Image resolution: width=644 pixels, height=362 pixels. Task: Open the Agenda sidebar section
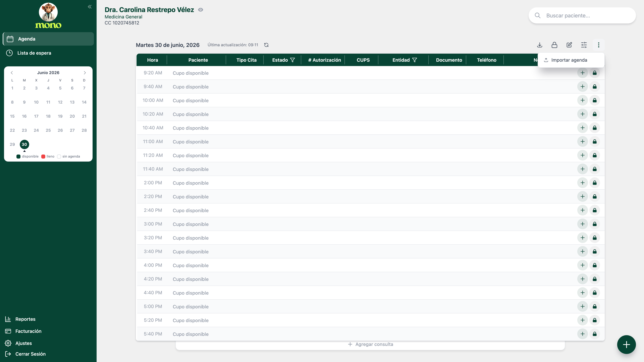click(48, 39)
